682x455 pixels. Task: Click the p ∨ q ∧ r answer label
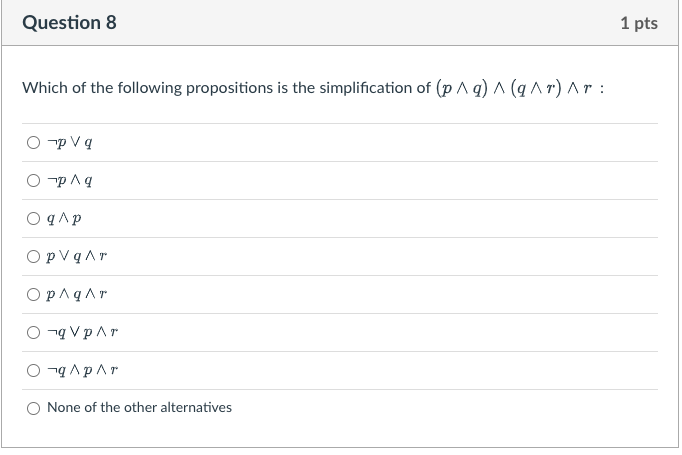(77, 257)
